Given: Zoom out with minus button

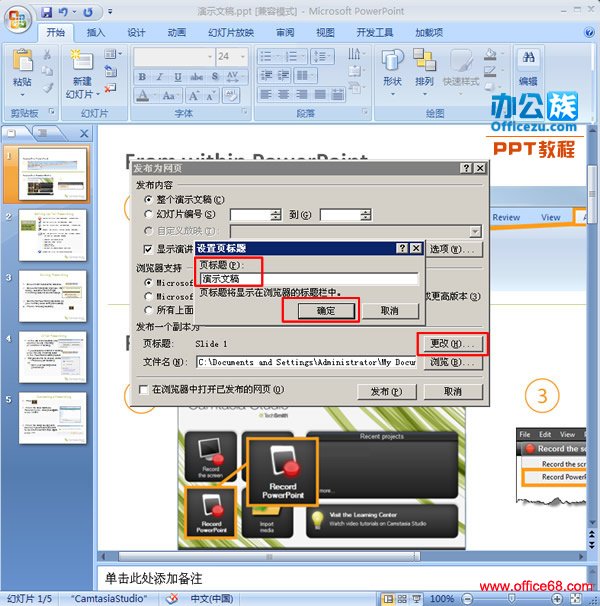Looking at the screenshot, I should pyautogui.click(x=467, y=599).
